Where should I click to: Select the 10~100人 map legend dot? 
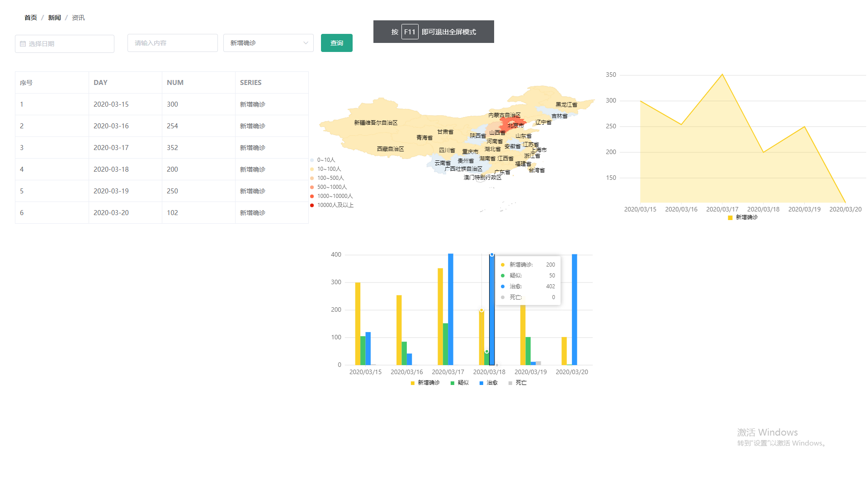coord(312,169)
